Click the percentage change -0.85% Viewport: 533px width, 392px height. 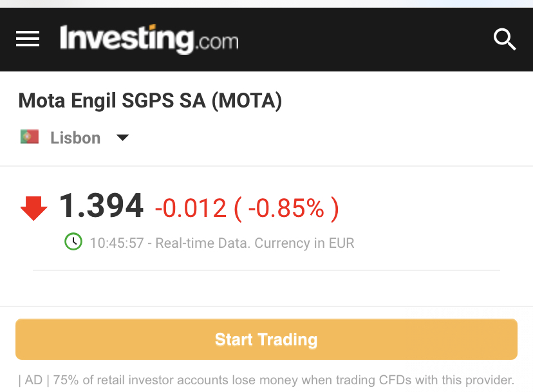point(286,208)
